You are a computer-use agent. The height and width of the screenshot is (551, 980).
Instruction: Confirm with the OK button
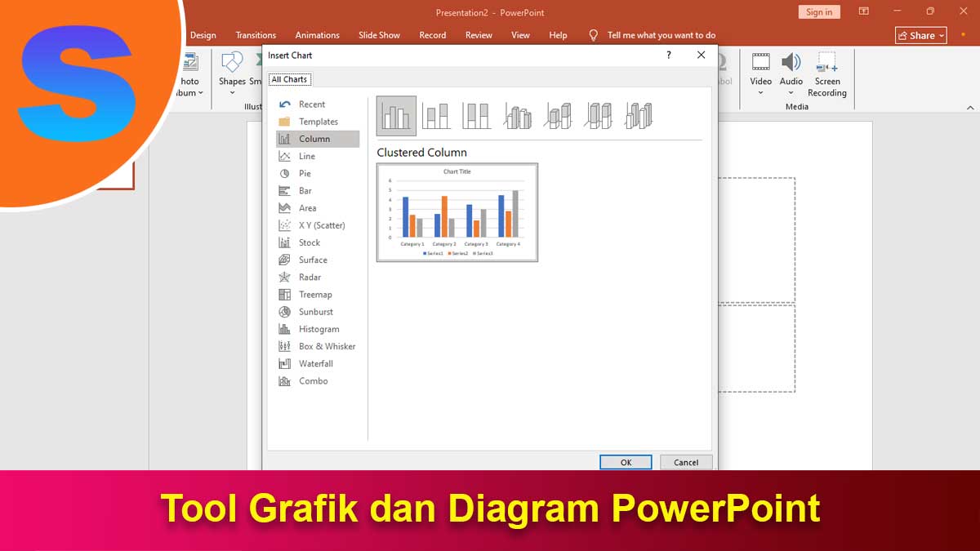626,462
